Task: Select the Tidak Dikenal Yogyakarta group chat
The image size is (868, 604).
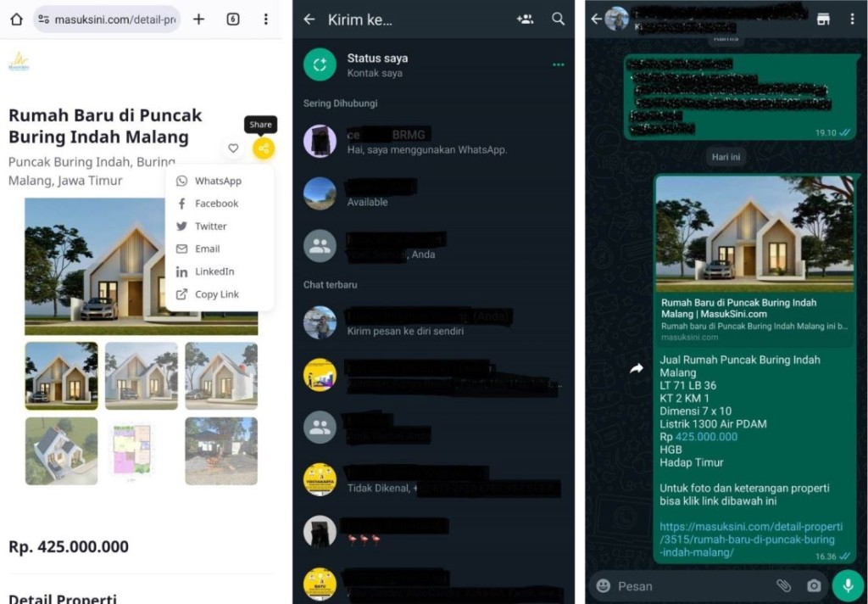Action: (433, 480)
